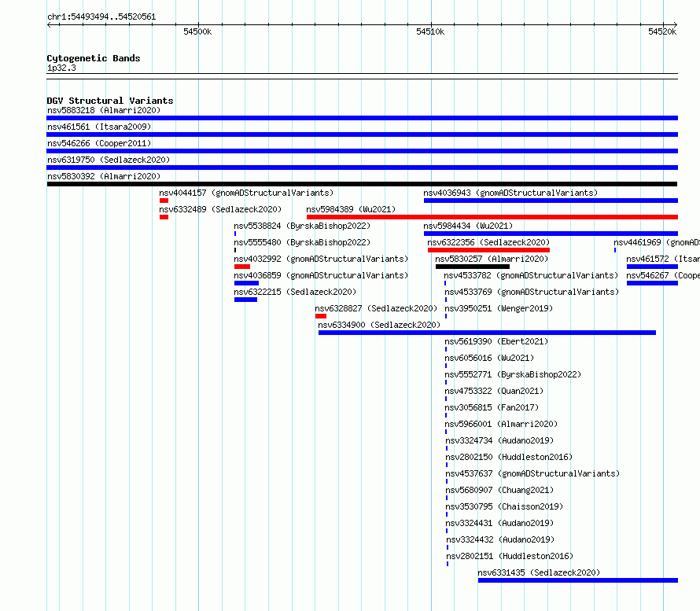Select the nsv461561 (Itsara2009) blue bar
The image size is (700, 611).
coord(362,134)
